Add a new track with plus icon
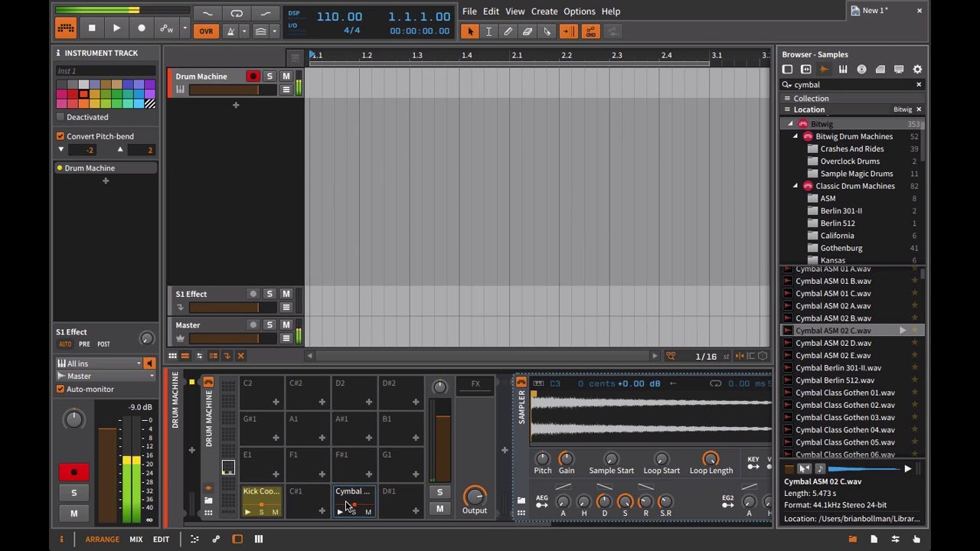 click(236, 105)
